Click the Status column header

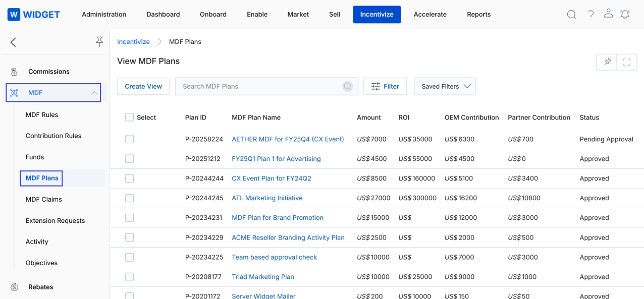(x=589, y=117)
